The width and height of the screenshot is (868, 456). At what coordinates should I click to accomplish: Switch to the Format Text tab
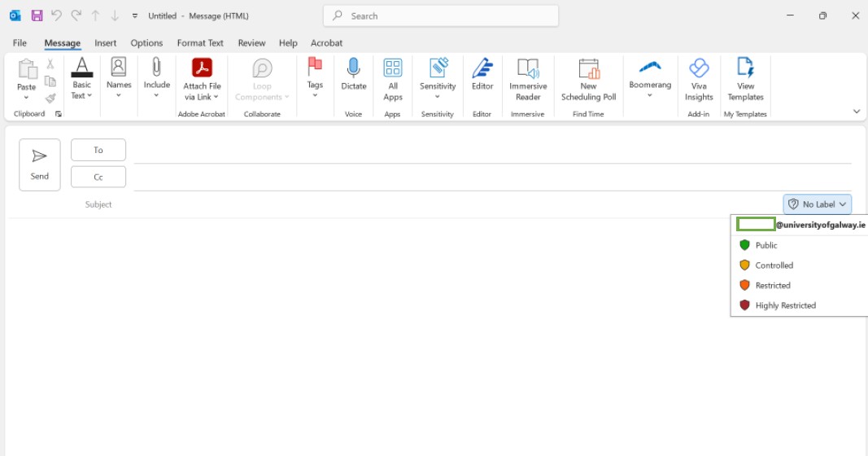[x=200, y=42]
